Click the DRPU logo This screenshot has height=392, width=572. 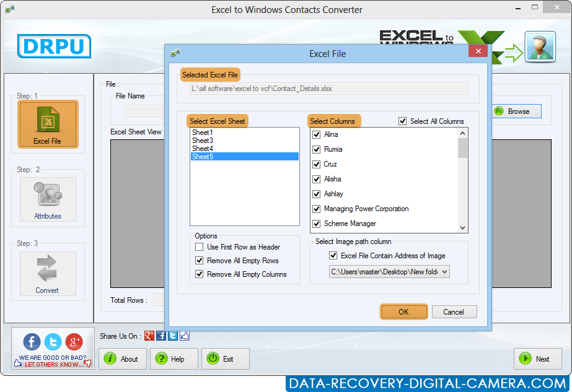[54, 46]
